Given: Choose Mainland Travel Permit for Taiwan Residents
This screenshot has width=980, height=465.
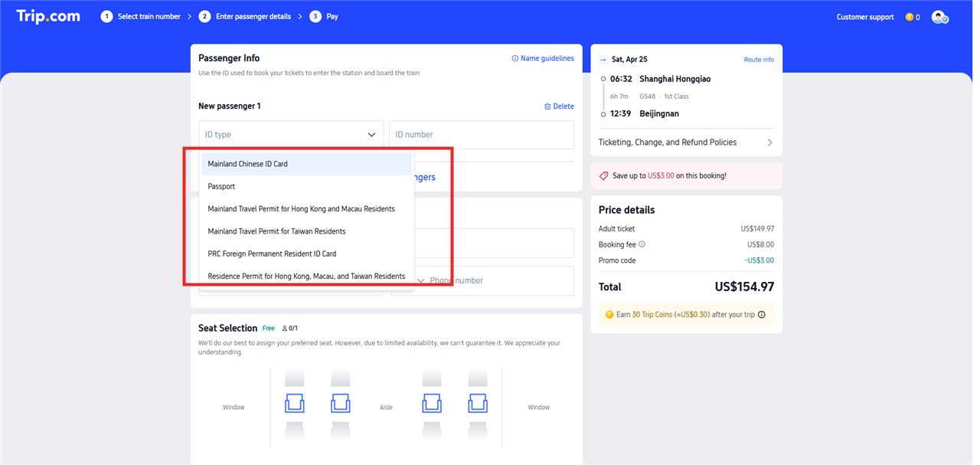Looking at the screenshot, I should pos(276,231).
